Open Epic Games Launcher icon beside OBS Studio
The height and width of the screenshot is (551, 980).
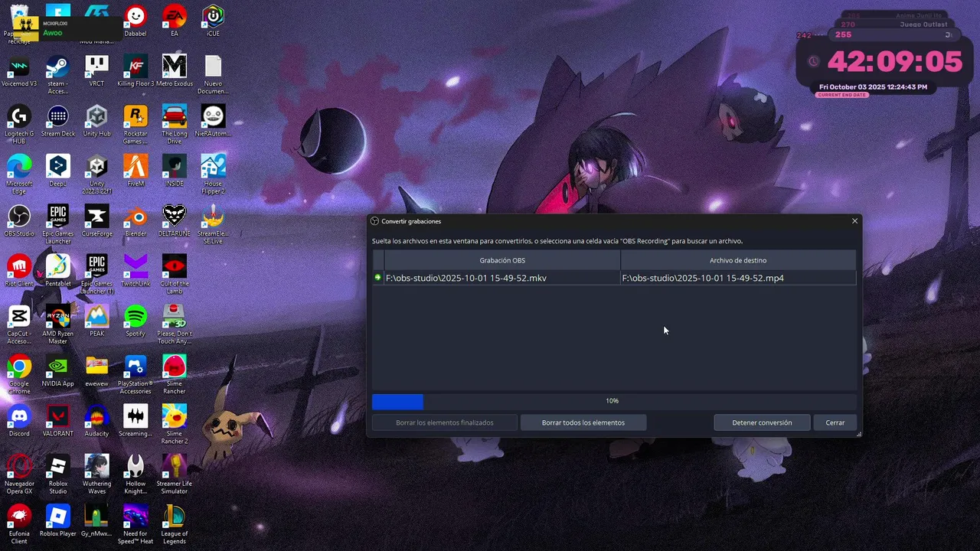pos(57,224)
